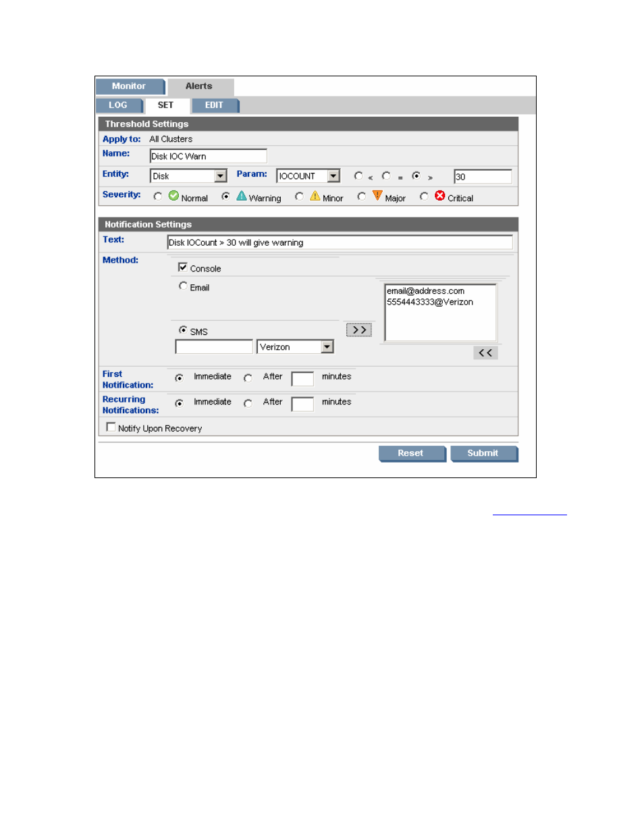Switch to the Monitor tab
Viewport: 644px width, 834px height.
point(130,86)
